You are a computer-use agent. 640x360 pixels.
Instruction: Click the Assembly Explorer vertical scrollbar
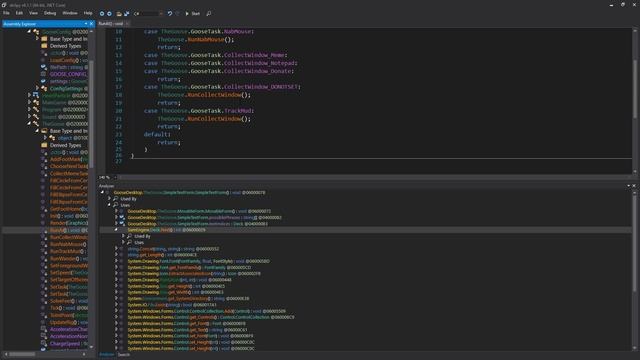(91, 114)
